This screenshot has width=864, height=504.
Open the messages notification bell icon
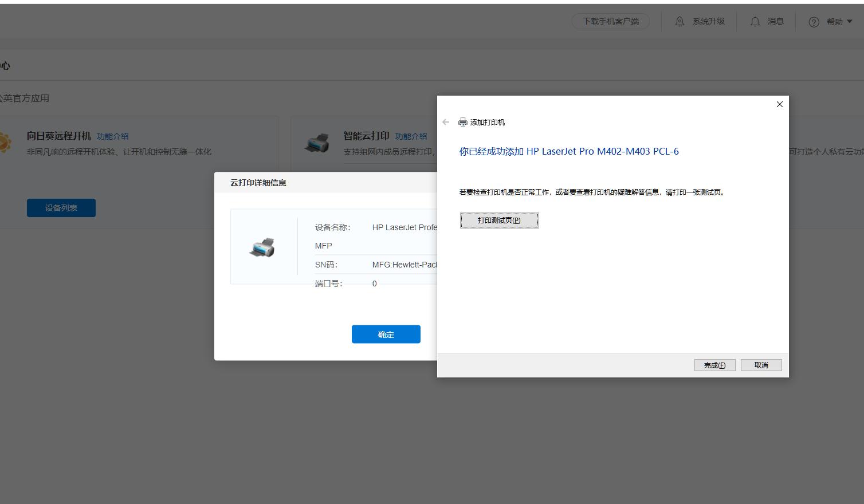coord(755,21)
